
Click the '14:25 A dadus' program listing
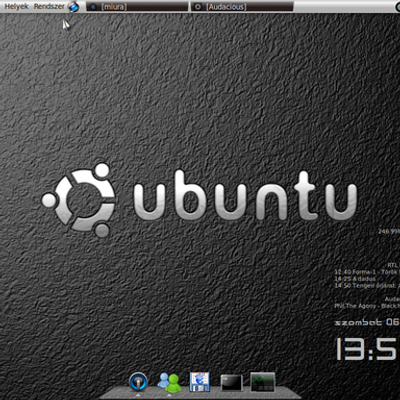pyautogui.click(x=355, y=279)
